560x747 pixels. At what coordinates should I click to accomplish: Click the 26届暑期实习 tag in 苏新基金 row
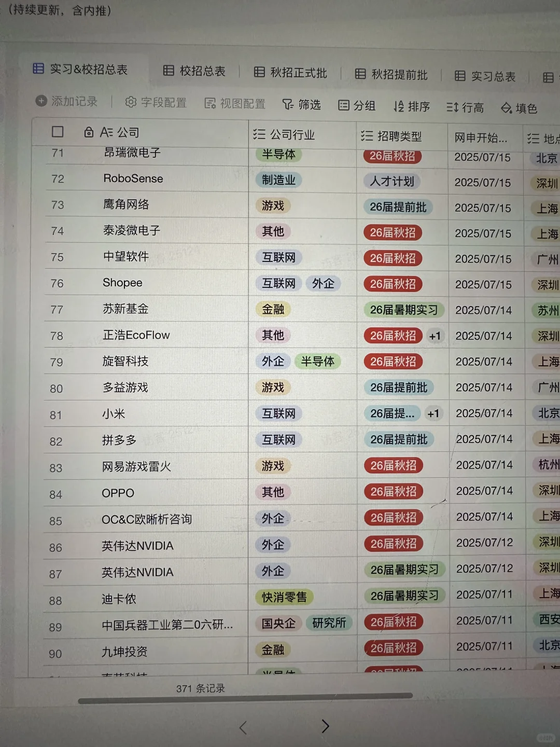[x=404, y=310]
